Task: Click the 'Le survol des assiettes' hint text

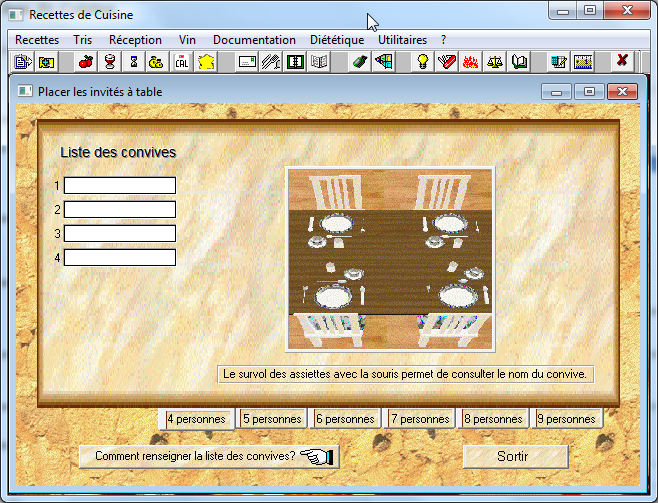Action: (x=405, y=374)
